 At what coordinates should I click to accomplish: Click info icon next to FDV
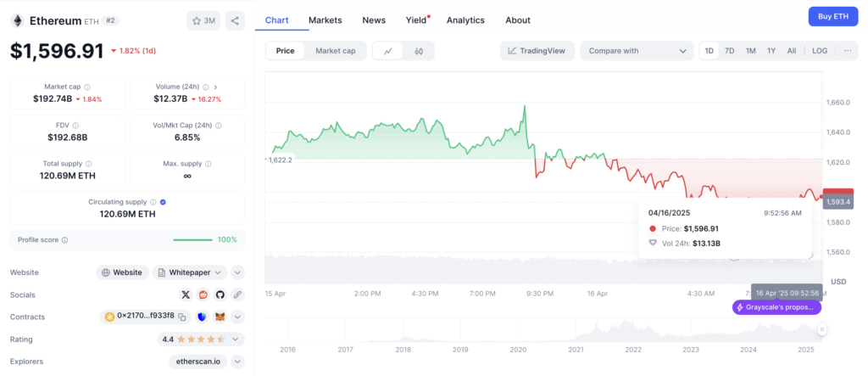pos(75,126)
